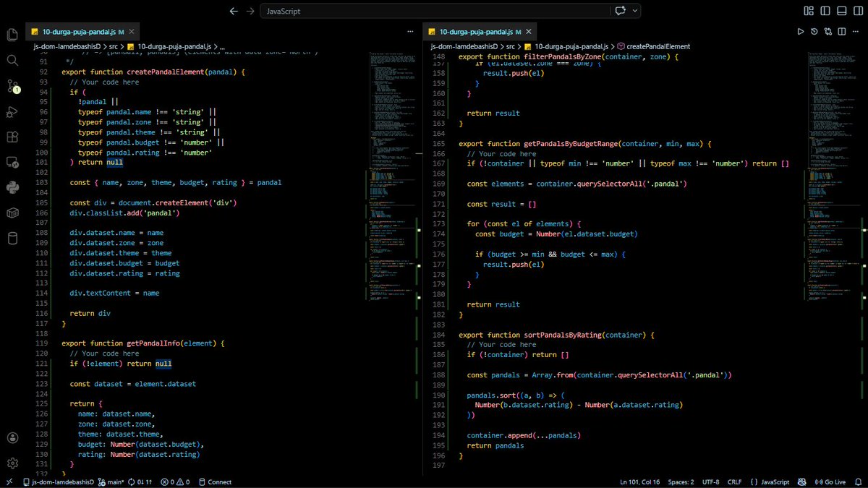Open the ellipsis breadcrumb in left editor

coord(221,46)
